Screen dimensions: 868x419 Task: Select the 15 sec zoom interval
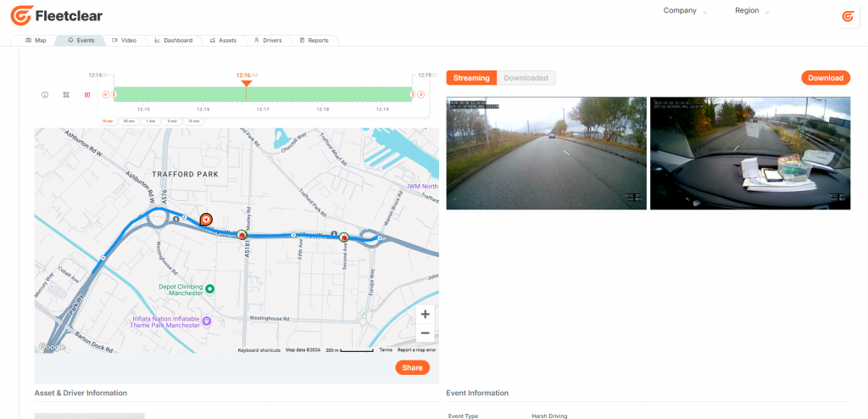[x=108, y=120]
